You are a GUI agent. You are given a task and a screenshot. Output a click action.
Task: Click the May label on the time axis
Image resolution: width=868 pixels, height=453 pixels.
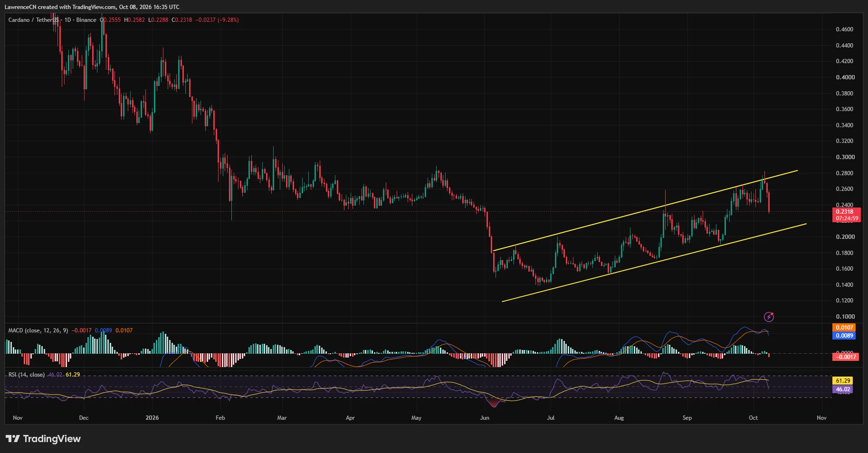point(416,418)
